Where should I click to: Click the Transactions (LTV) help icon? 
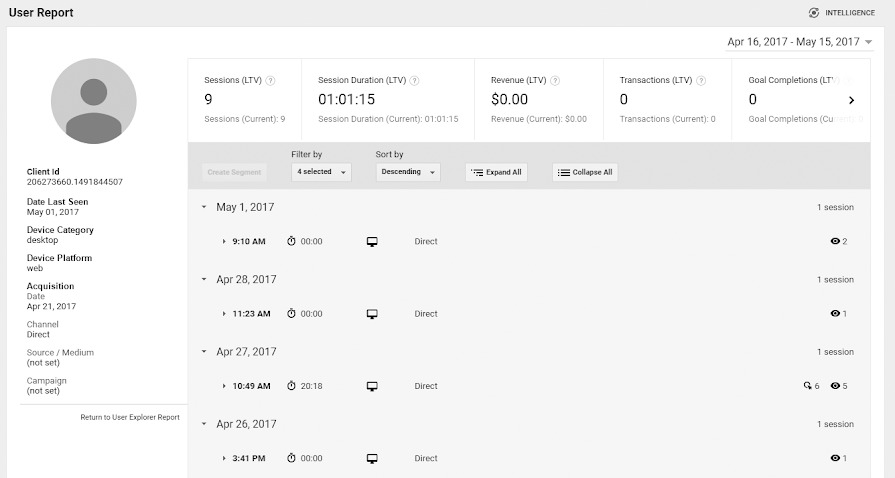tap(702, 81)
